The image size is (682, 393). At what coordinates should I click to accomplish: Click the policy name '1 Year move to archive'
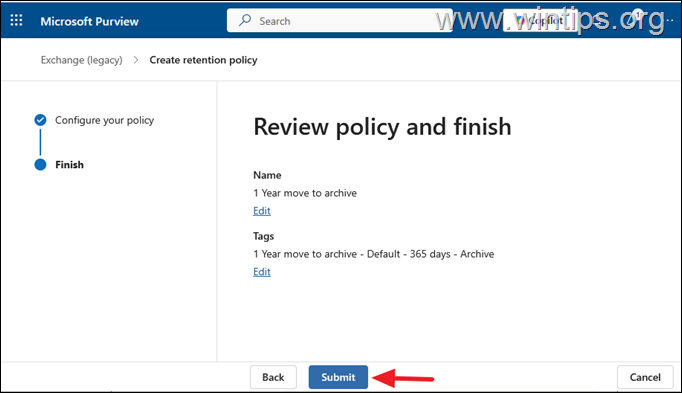pyautogui.click(x=305, y=193)
